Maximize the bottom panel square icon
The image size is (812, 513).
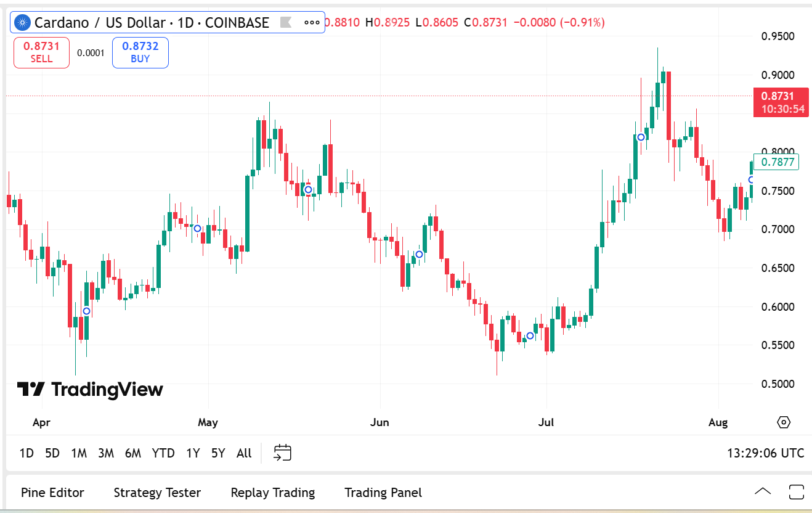coord(797,492)
